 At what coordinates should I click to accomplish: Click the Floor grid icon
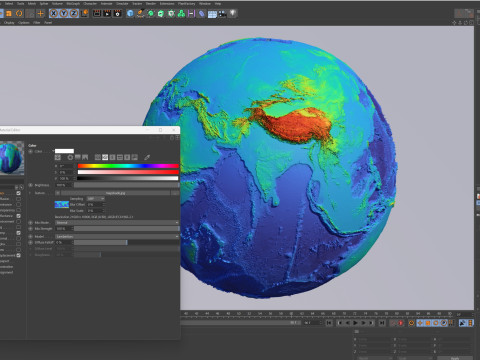pyautogui.click(x=212, y=14)
